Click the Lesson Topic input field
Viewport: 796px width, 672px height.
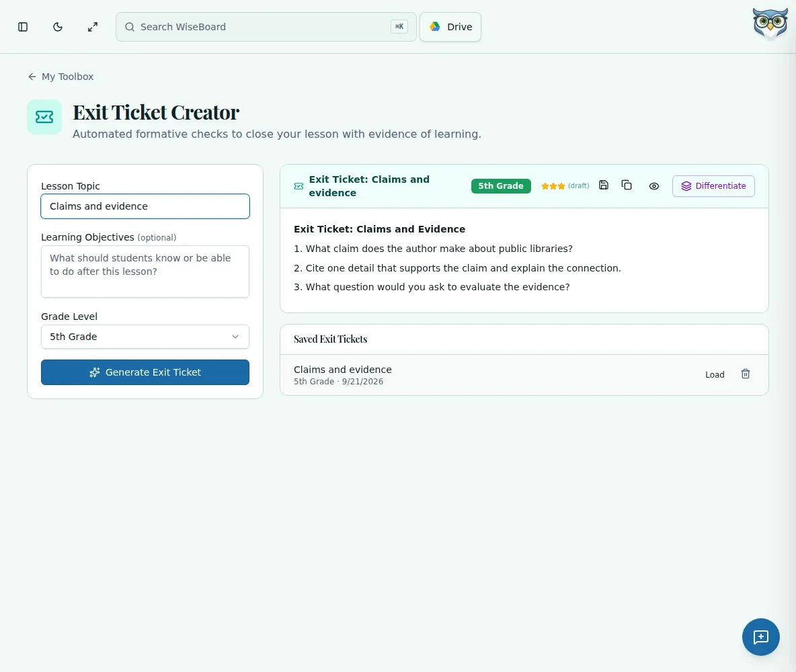(145, 206)
